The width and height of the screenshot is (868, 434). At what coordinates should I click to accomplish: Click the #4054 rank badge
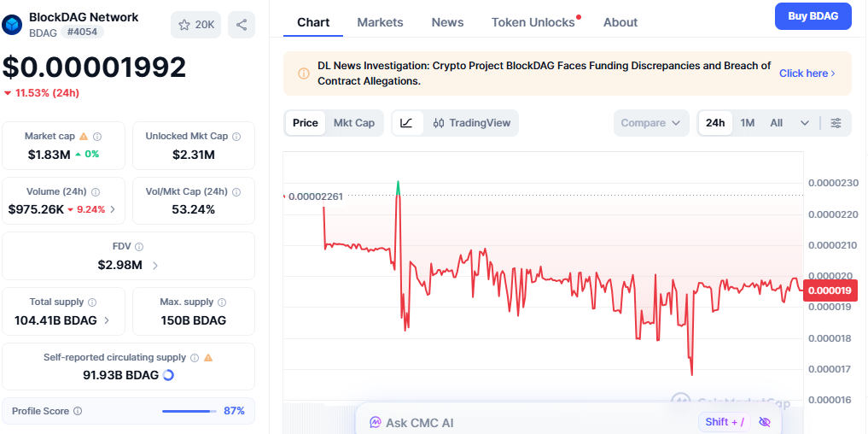[82, 32]
